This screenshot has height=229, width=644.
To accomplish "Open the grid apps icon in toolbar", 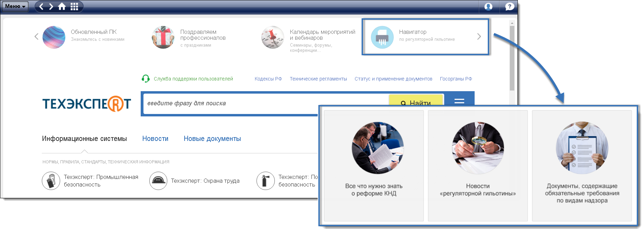I will 74,7.
